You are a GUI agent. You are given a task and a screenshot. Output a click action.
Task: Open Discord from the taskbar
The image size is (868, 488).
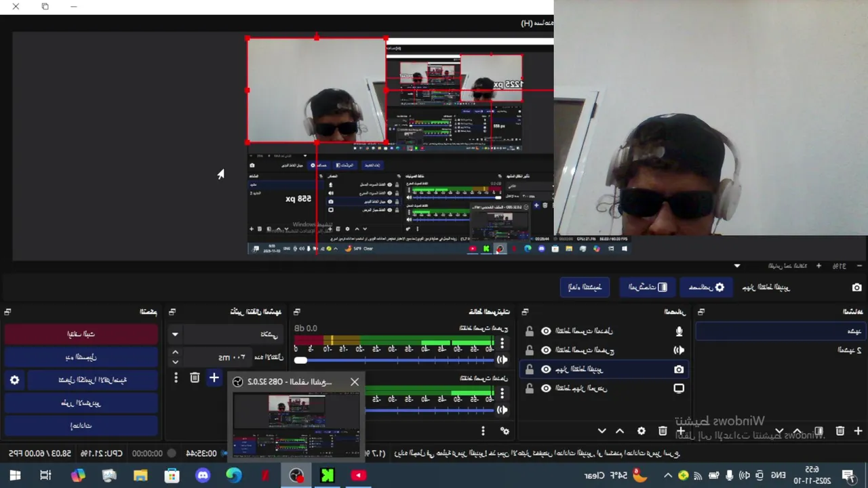pyautogui.click(x=203, y=475)
